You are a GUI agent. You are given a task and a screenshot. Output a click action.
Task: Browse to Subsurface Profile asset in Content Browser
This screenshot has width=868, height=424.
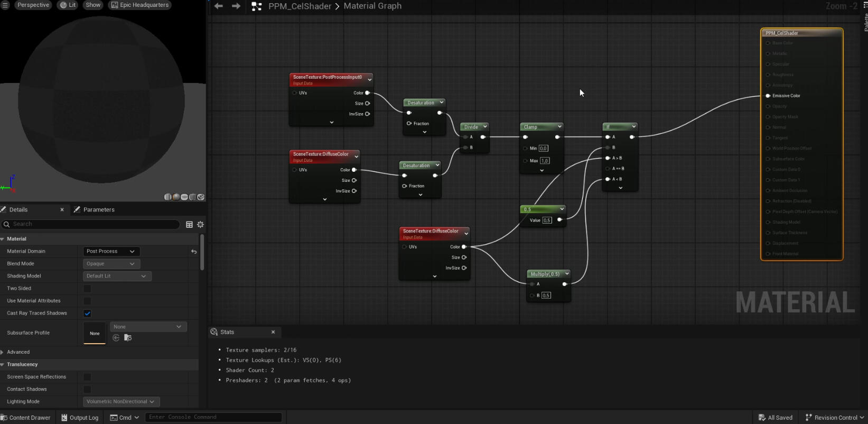tap(128, 338)
